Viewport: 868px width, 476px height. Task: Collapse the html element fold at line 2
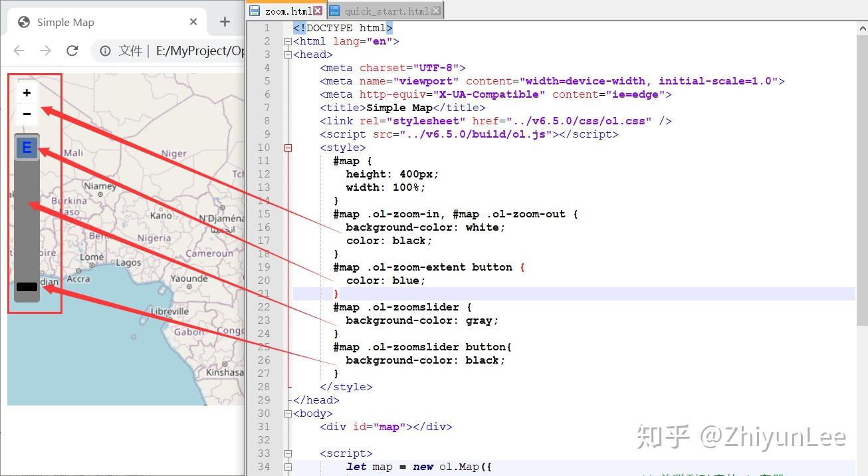[286, 41]
